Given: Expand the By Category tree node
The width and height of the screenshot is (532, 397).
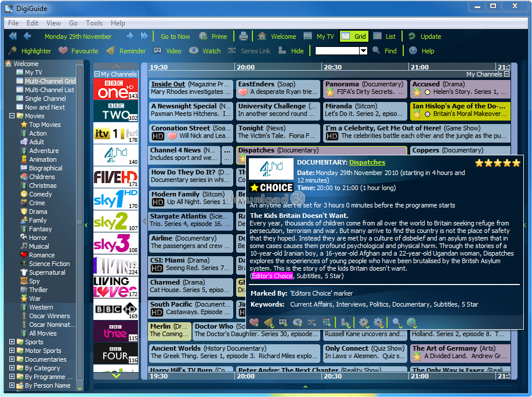Looking at the screenshot, I should pos(12,368).
